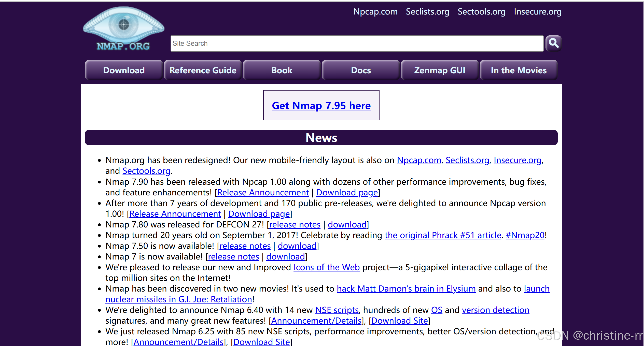
Task: Open the Icons of the Web link
Action: [326, 267]
